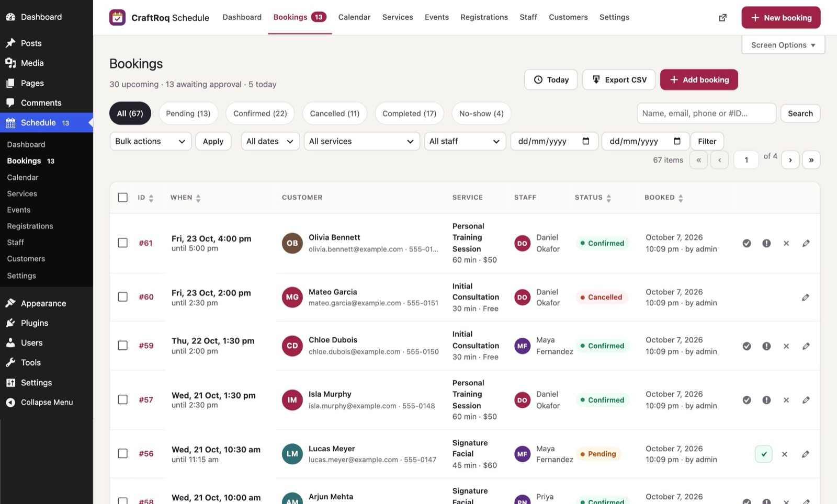Mark Chloe Dubois booking #59 as completed
Screen dimensions: 837x504
tap(746, 346)
